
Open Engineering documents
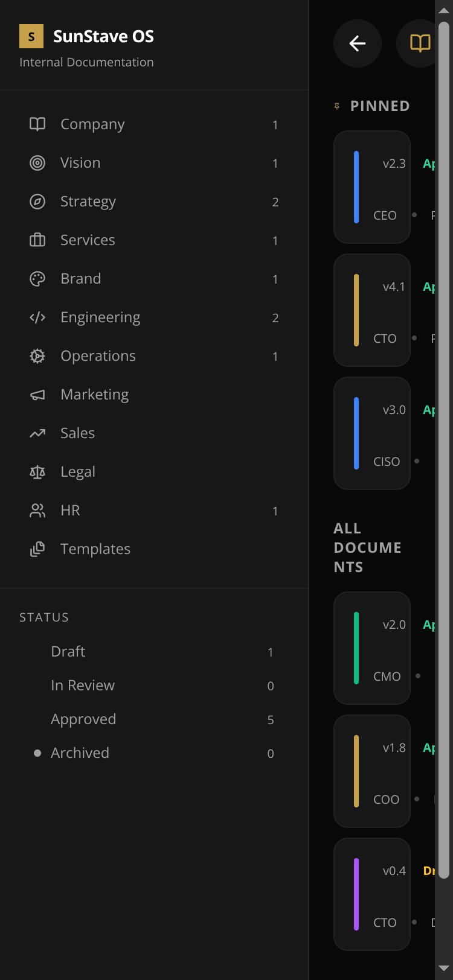[154, 317]
